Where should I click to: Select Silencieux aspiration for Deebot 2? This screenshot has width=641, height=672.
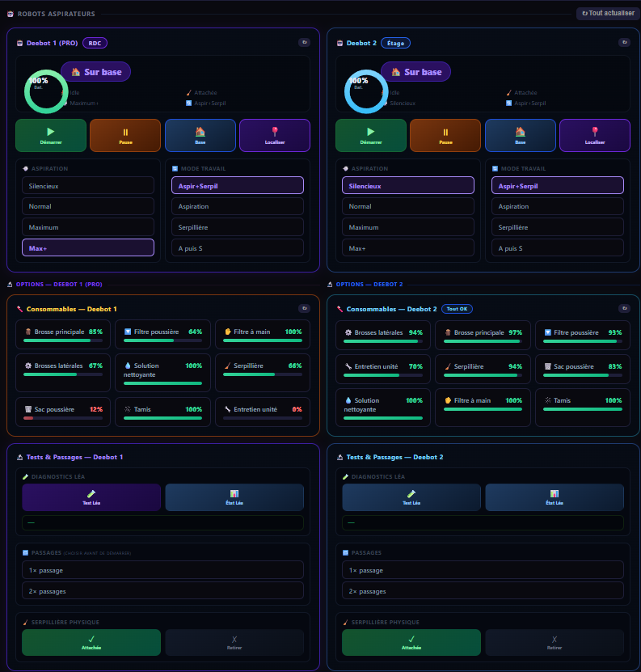pos(408,185)
